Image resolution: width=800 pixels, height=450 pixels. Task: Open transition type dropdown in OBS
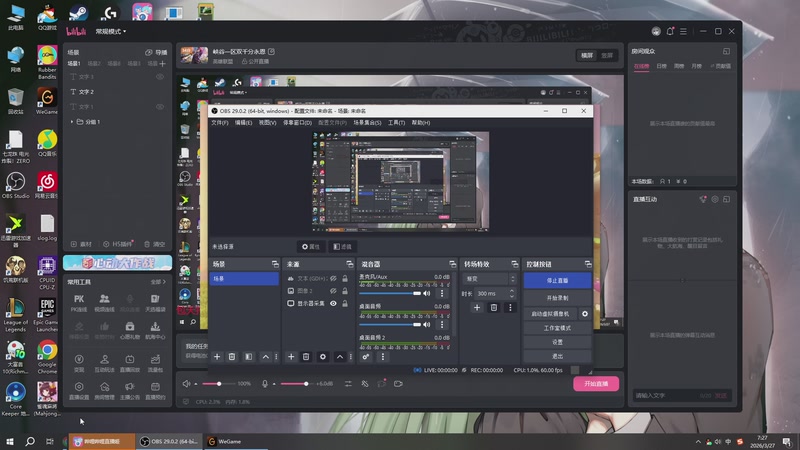point(489,279)
